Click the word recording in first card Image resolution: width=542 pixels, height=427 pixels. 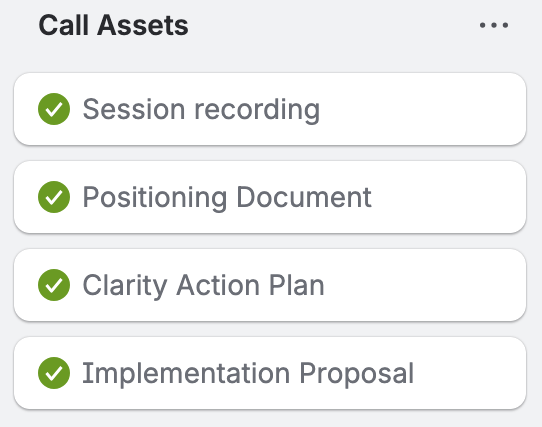tap(257, 110)
